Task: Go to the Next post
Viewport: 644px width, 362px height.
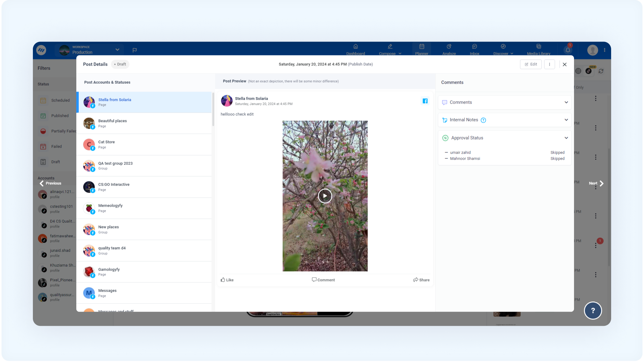Action: coord(596,183)
